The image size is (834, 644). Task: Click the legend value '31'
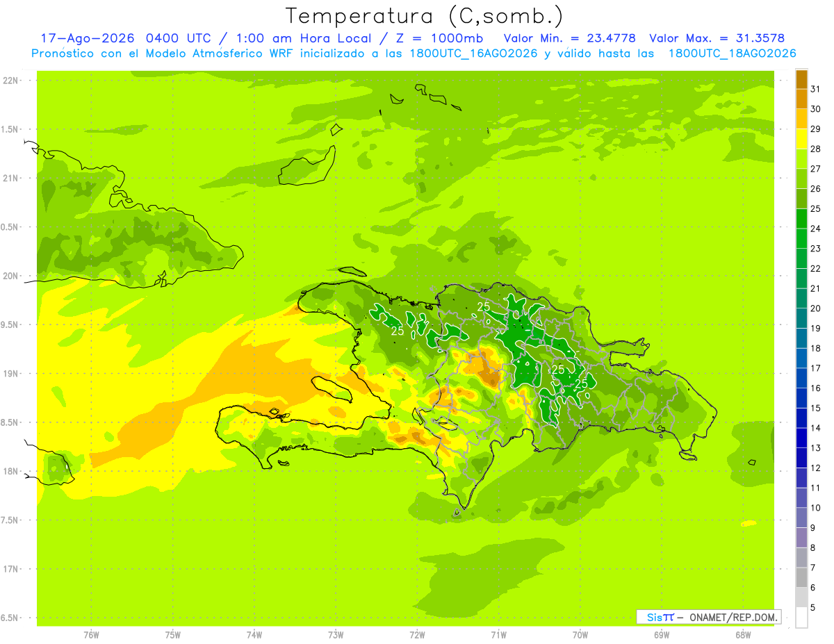(815, 89)
